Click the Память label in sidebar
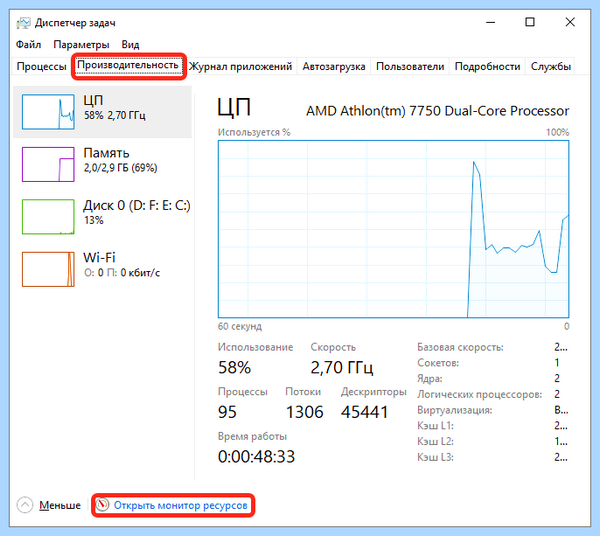 click(106, 153)
